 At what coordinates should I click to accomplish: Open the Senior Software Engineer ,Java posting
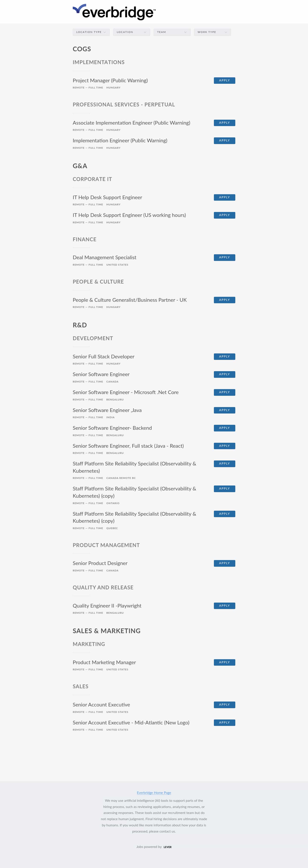(107, 410)
